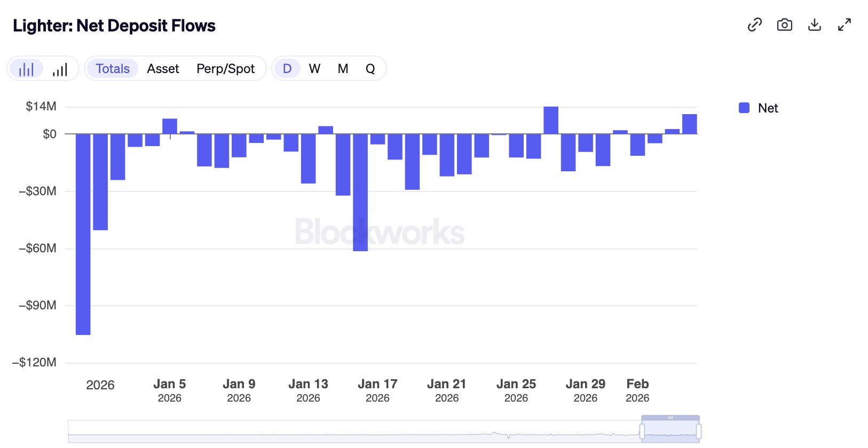Expand chart to fullscreen
The image size is (868, 448).
(x=844, y=25)
